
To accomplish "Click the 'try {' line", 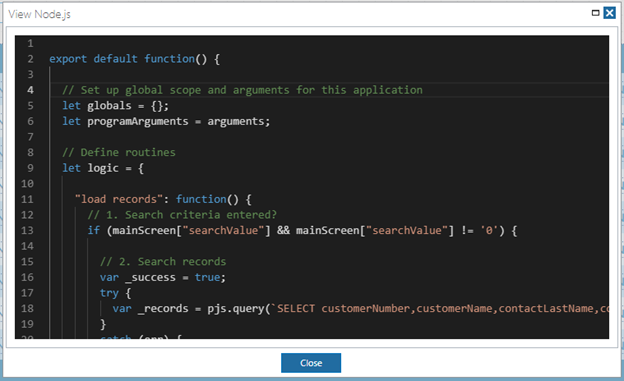I will (x=115, y=293).
